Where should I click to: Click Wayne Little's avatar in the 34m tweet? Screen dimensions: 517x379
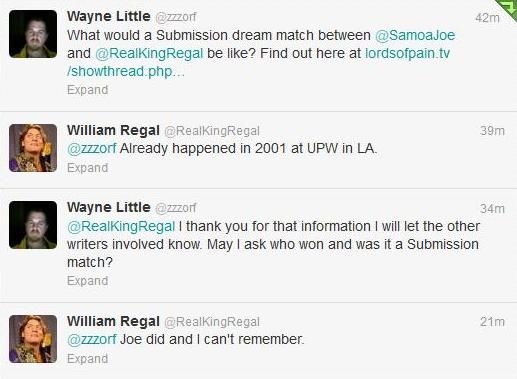tap(33, 225)
